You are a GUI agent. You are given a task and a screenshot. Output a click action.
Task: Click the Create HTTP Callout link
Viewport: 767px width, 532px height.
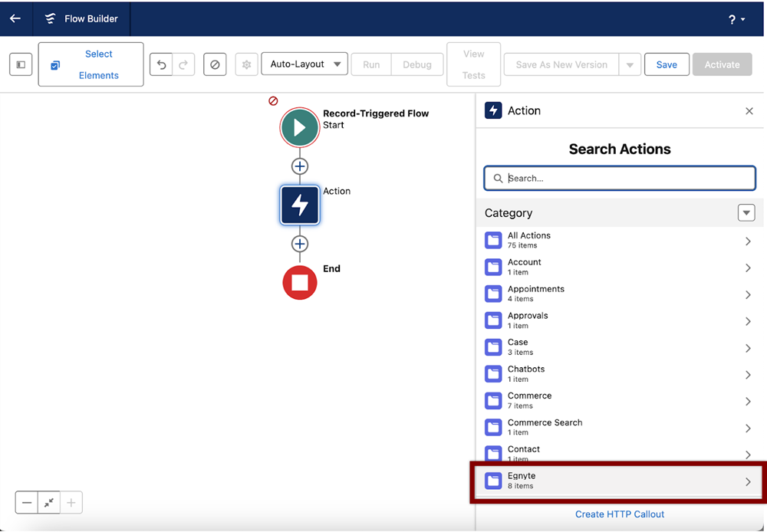(619, 514)
